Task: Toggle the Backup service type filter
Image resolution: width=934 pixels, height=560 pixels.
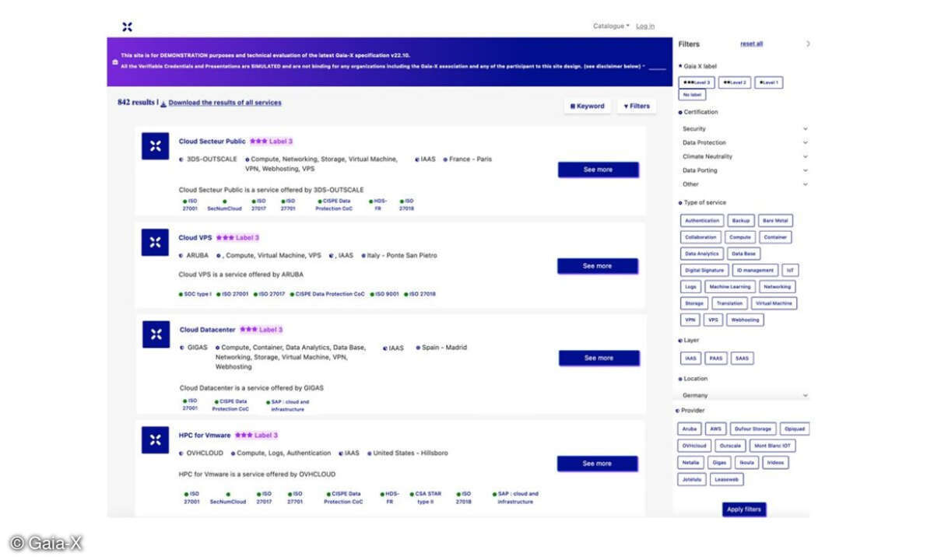Action: [x=741, y=221]
